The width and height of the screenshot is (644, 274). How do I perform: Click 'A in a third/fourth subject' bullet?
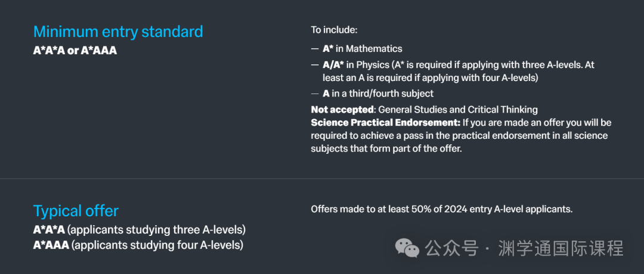(x=372, y=94)
